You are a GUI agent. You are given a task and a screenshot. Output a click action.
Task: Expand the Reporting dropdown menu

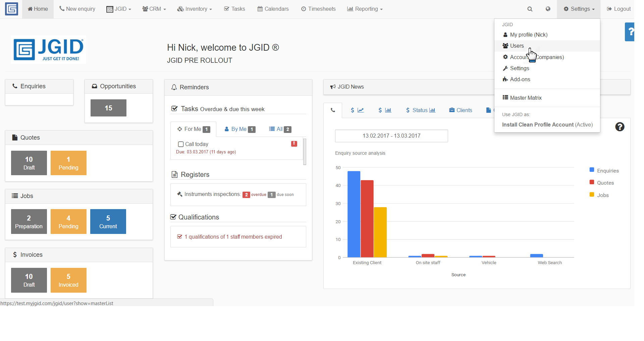[x=365, y=9]
